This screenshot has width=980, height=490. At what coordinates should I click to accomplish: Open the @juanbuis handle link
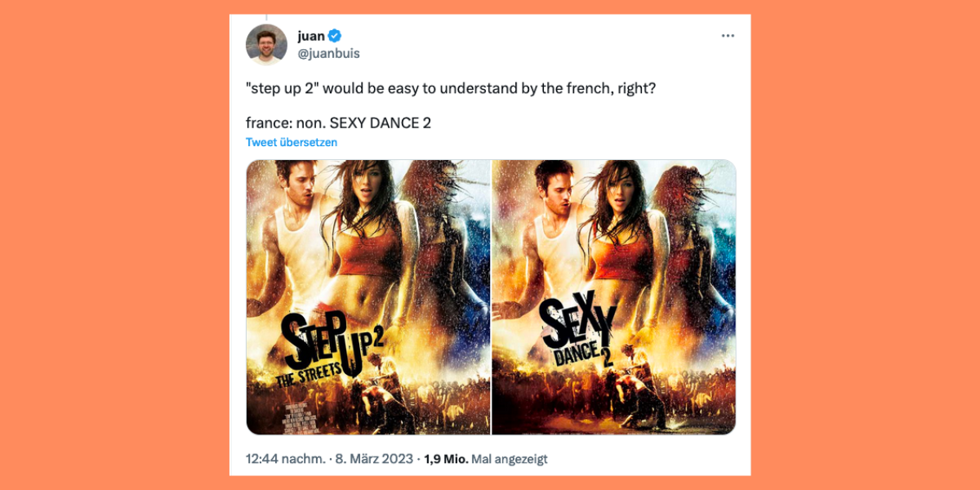(x=328, y=53)
